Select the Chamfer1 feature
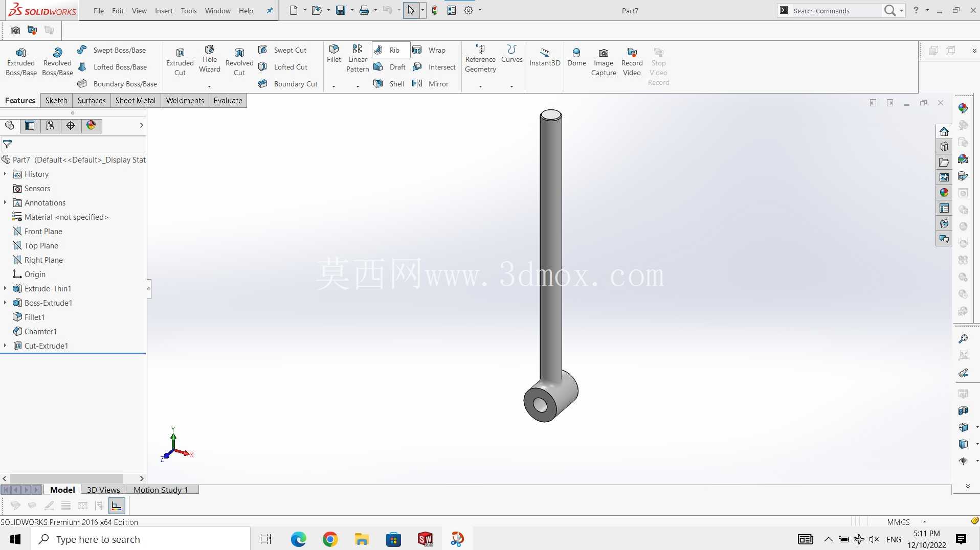The image size is (980, 550). click(x=35, y=332)
